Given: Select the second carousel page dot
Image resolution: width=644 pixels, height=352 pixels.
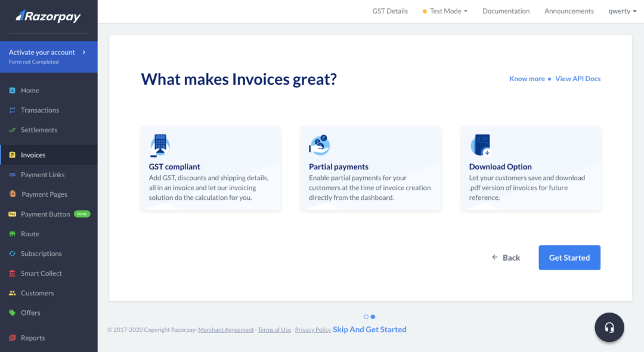Looking at the screenshot, I should 373,317.
